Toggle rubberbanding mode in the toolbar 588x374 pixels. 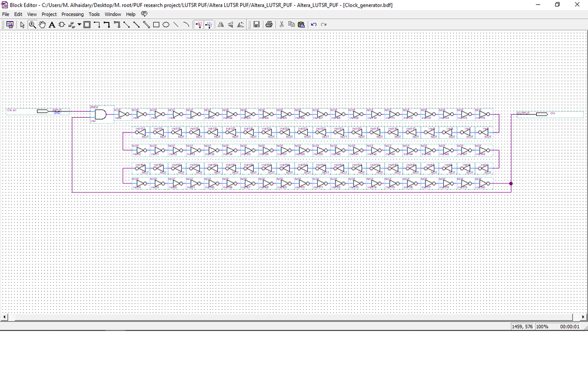(x=198, y=25)
